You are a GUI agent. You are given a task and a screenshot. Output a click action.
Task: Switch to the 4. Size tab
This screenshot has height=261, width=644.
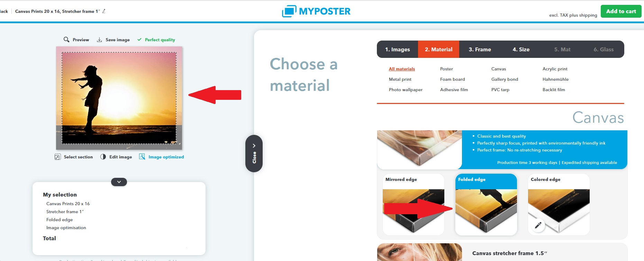(521, 49)
